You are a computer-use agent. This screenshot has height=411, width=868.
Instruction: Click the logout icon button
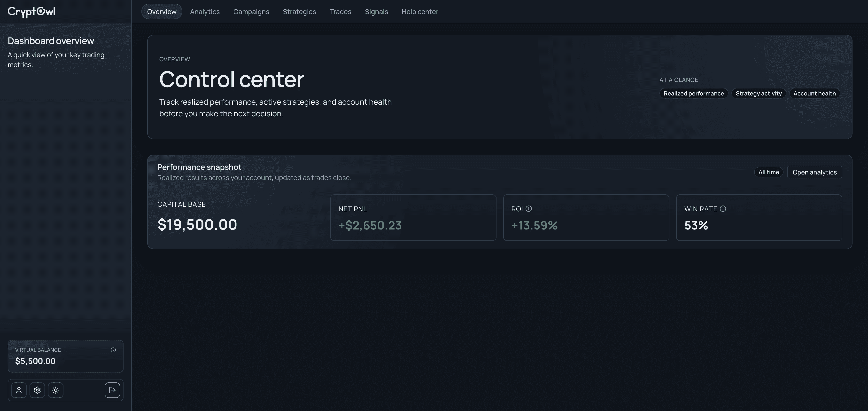(x=112, y=390)
